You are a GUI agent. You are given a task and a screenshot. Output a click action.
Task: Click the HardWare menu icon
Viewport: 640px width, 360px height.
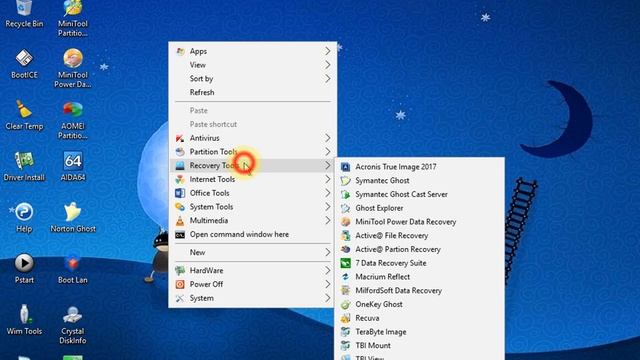click(180, 270)
